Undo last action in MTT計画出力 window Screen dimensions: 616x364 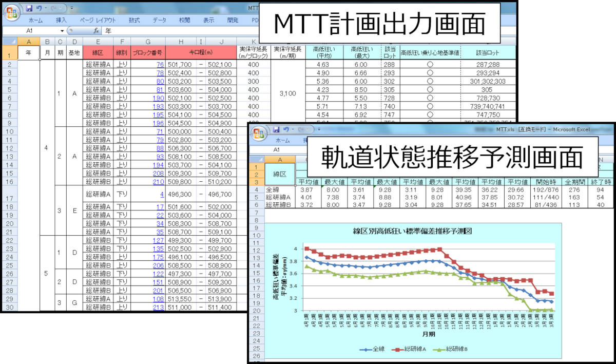40,9
